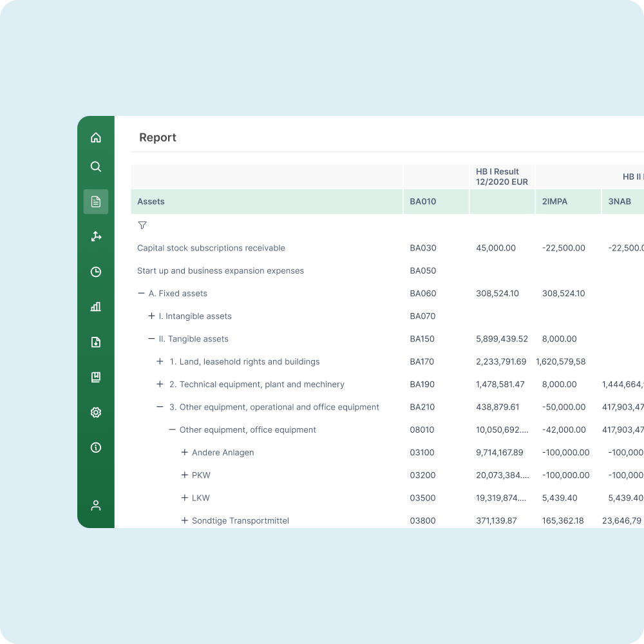The image size is (644, 644).
Task: Click the Home icon in sidebar
Action: pyautogui.click(x=96, y=137)
